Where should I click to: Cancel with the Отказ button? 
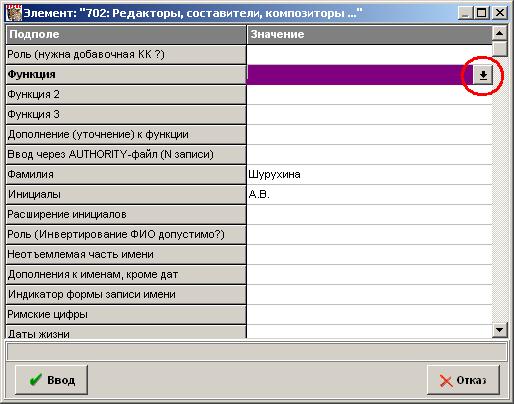click(463, 380)
